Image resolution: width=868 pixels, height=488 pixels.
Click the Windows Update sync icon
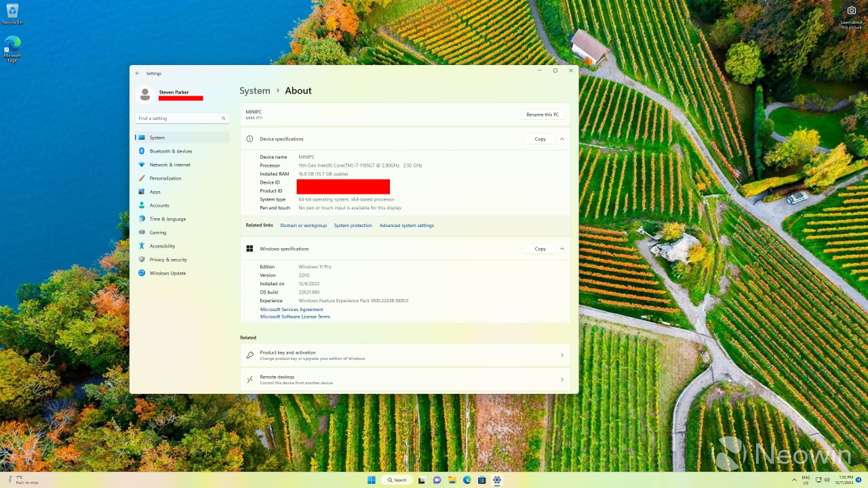[x=142, y=273]
